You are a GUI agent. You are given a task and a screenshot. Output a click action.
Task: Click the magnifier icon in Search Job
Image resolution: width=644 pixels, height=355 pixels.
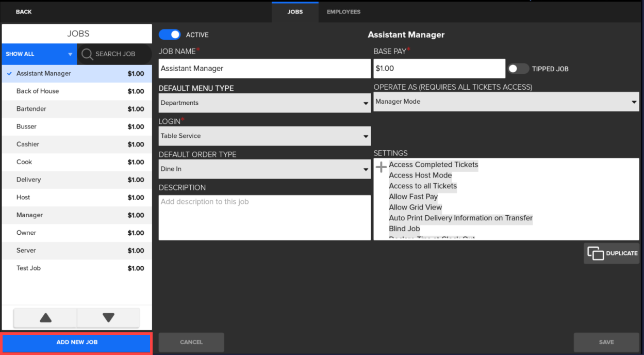[x=87, y=54]
